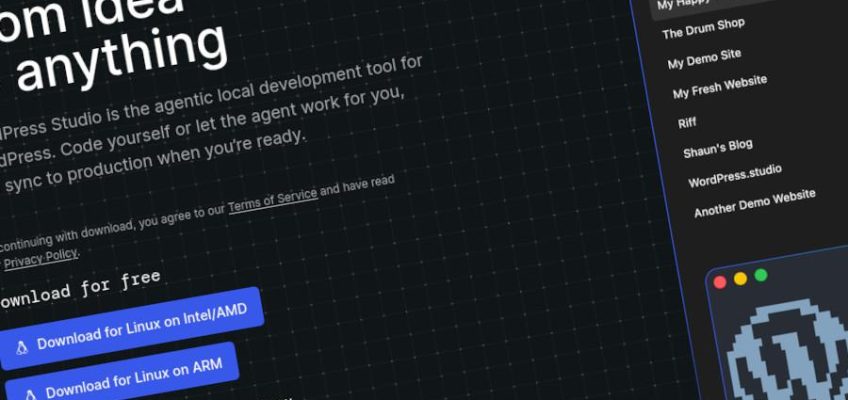
Task: Click the pixelated WordPress logo
Action: (x=787, y=351)
